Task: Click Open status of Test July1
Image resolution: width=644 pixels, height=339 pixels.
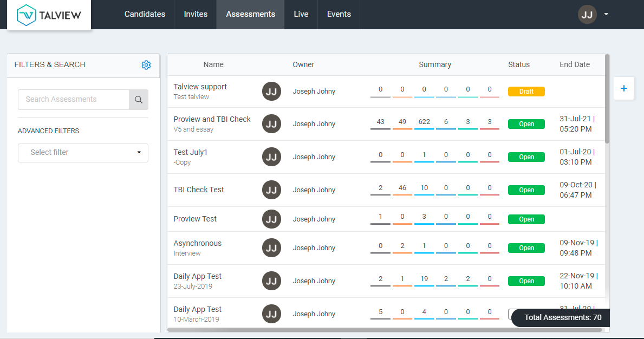Action: coord(526,157)
